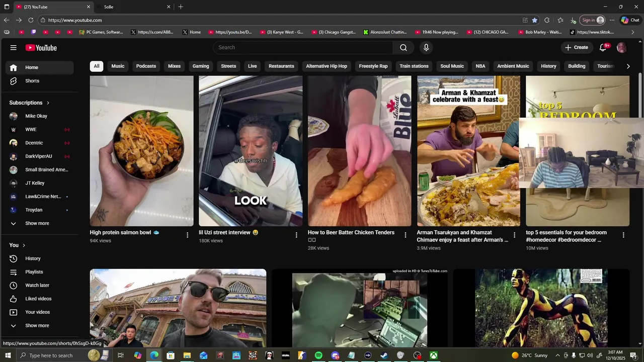Open the Copilot Chat button
This screenshot has width=644, height=362.
tap(630, 20)
